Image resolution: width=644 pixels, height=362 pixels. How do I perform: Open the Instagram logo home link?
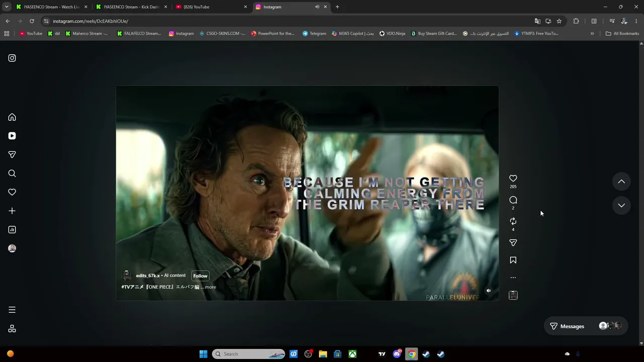(12, 58)
